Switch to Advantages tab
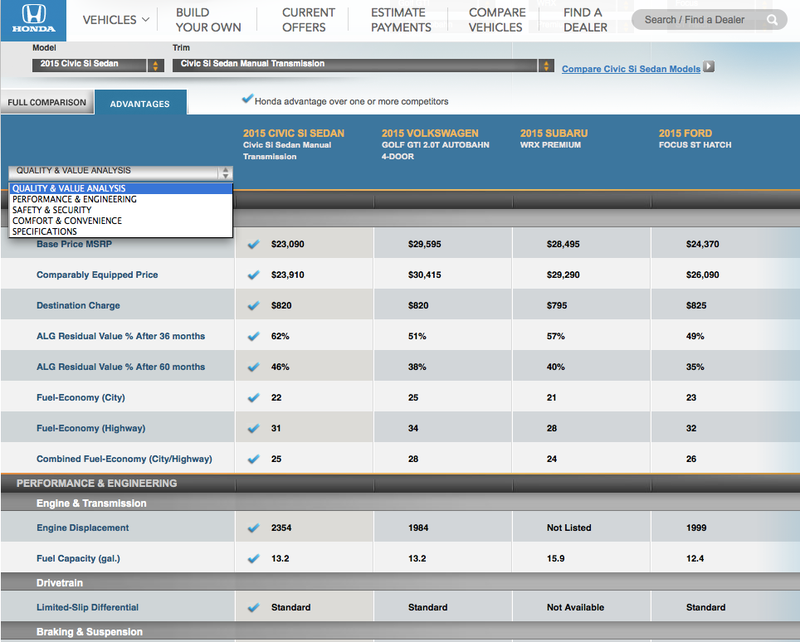The height and width of the screenshot is (642, 800). [x=140, y=104]
